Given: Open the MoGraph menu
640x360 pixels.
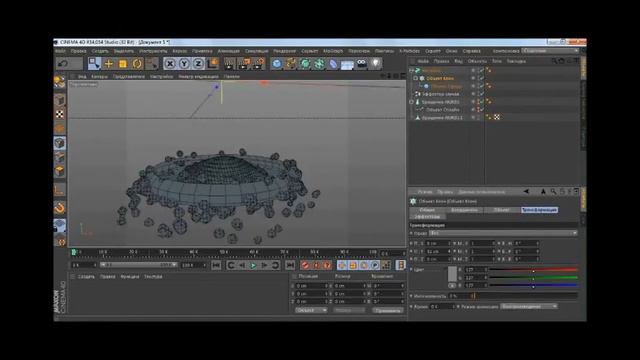Looking at the screenshot, I should [333, 51].
